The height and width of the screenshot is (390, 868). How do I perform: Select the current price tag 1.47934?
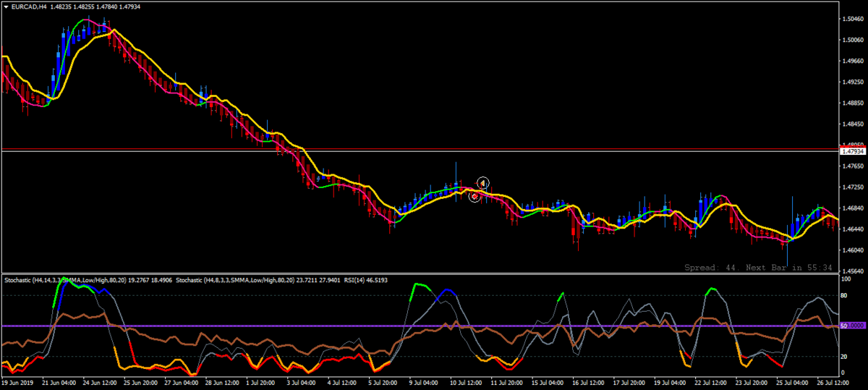point(854,151)
